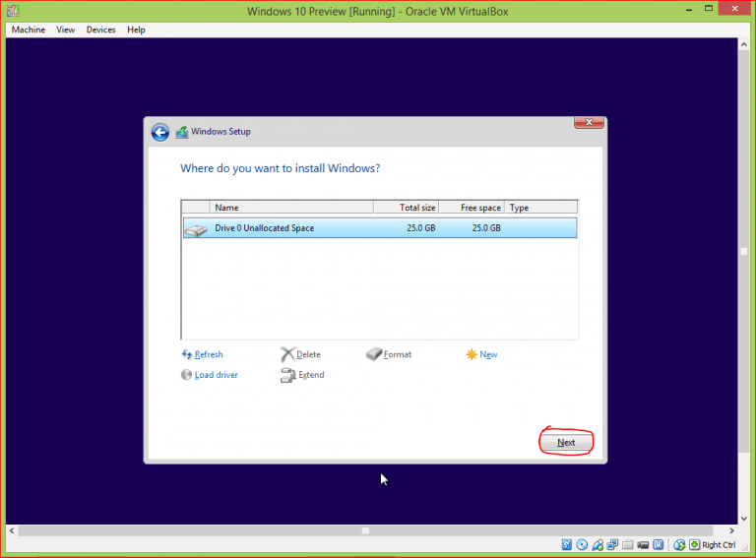Open the Devices menu
This screenshot has height=558, width=756.
pyautogui.click(x=100, y=30)
